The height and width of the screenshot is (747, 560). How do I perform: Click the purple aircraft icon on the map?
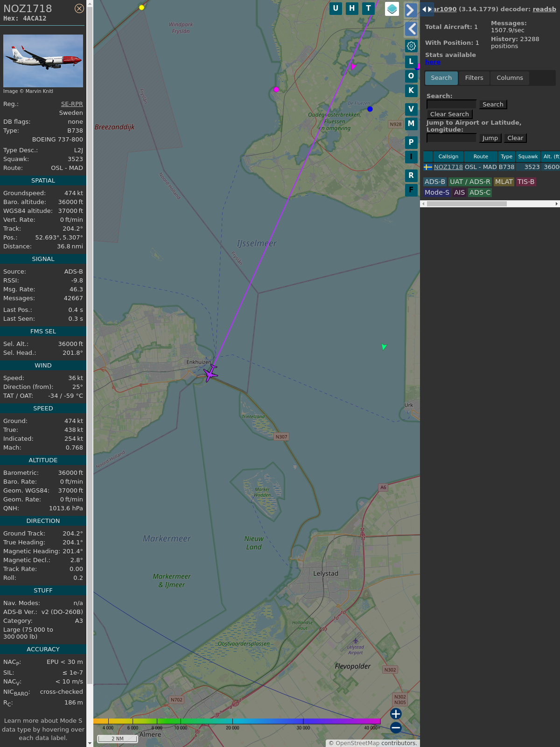pos(210,373)
